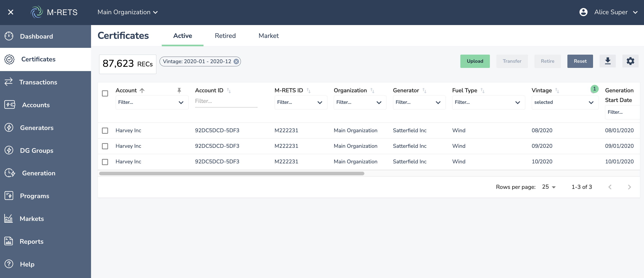The image size is (644, 278).
Task: Remove the Vintage 2020 filter chip
Action: [x=236, y=62]
